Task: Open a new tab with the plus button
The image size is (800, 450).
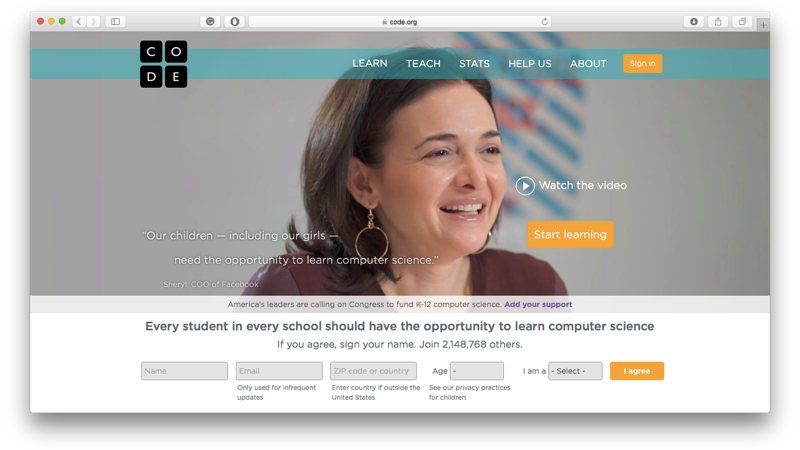Action: coord(763,24)
